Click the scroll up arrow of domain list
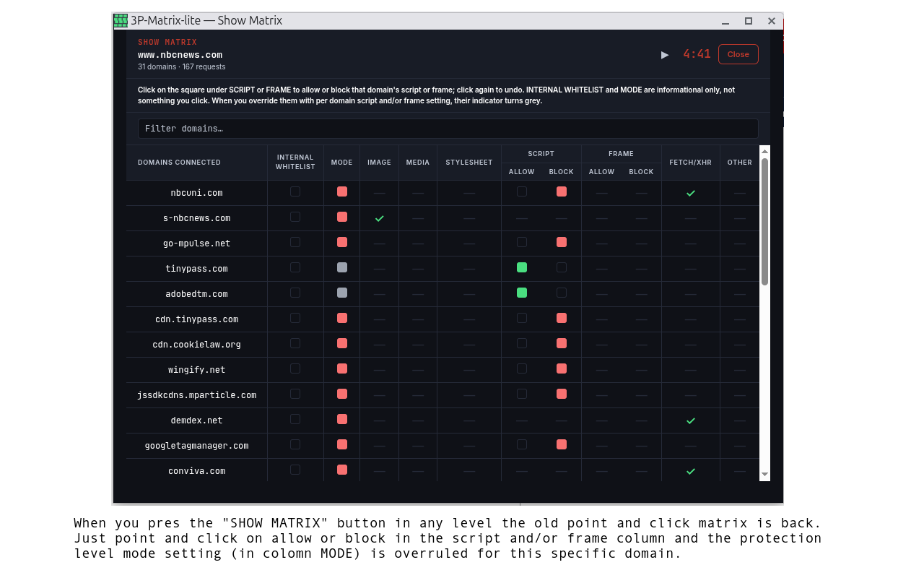Screen dimensions: 924x578 (764, 151)
